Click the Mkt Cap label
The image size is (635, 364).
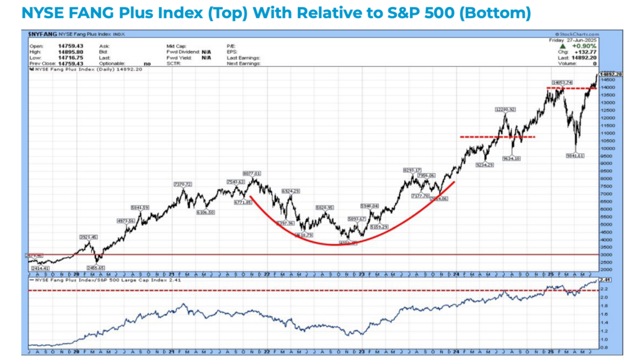click(176, 46)
